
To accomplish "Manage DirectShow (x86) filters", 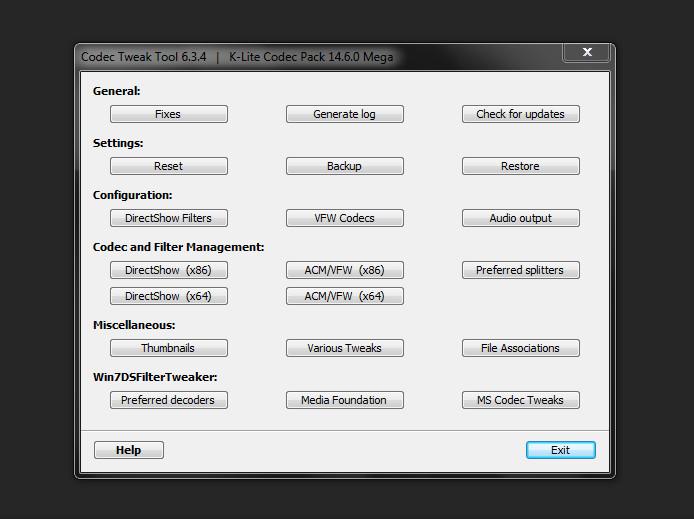I will (x=168, y=270).
